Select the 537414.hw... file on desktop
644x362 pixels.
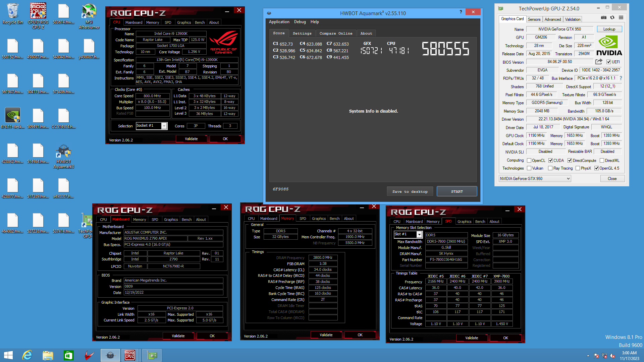[x=64, y=223]
